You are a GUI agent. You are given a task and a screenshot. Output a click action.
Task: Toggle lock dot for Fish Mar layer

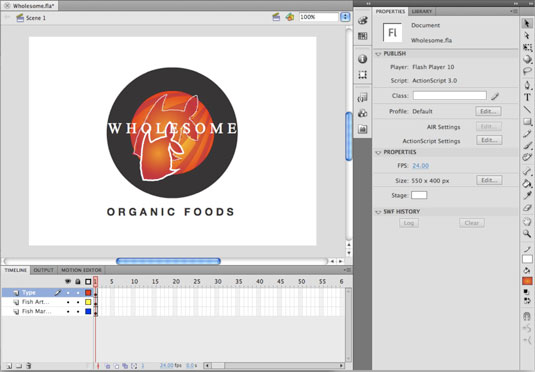tap(78, 312)
